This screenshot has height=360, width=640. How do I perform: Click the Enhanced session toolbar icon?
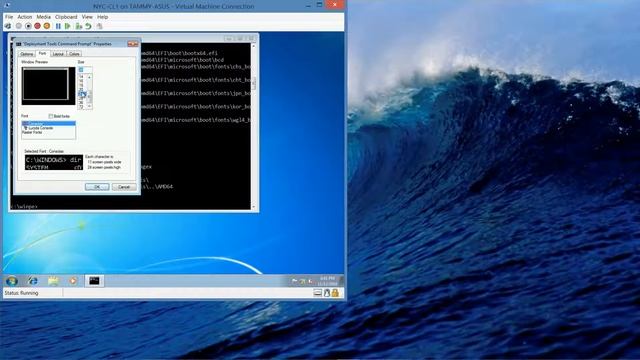coord(99,26)
